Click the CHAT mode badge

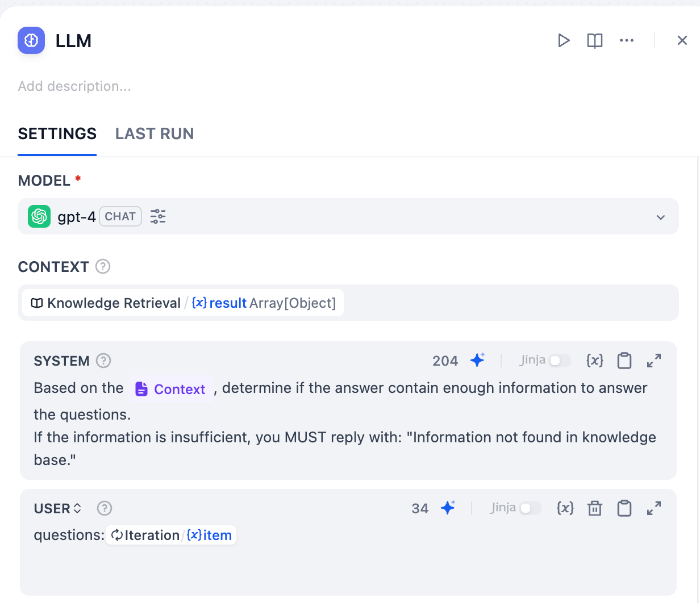[120, 216]
